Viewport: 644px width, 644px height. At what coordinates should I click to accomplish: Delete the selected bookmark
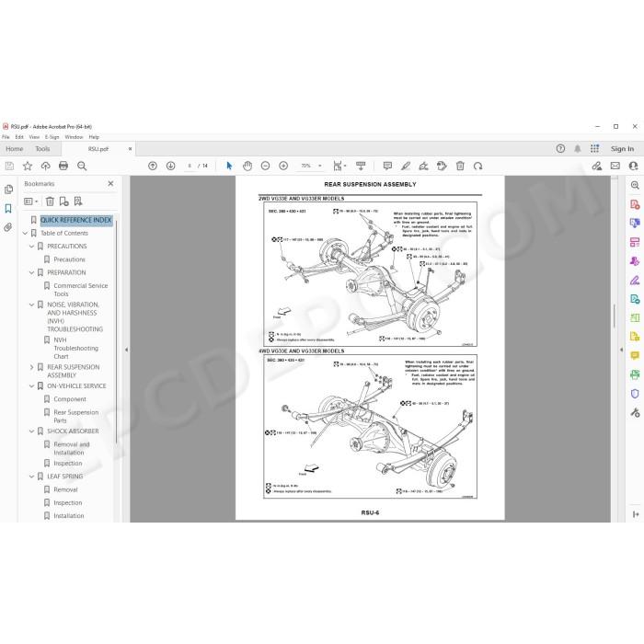point(50,201)
